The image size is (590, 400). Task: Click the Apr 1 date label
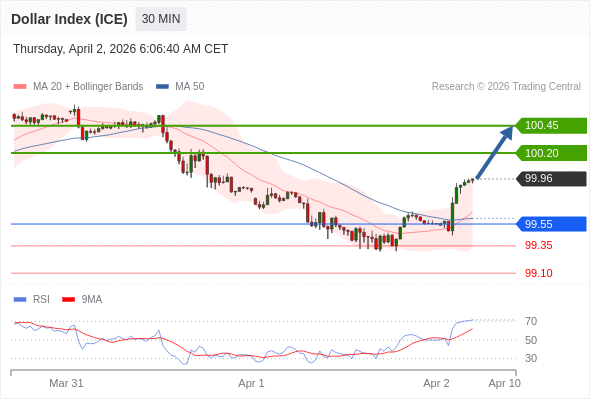click(x=251, y=383)
